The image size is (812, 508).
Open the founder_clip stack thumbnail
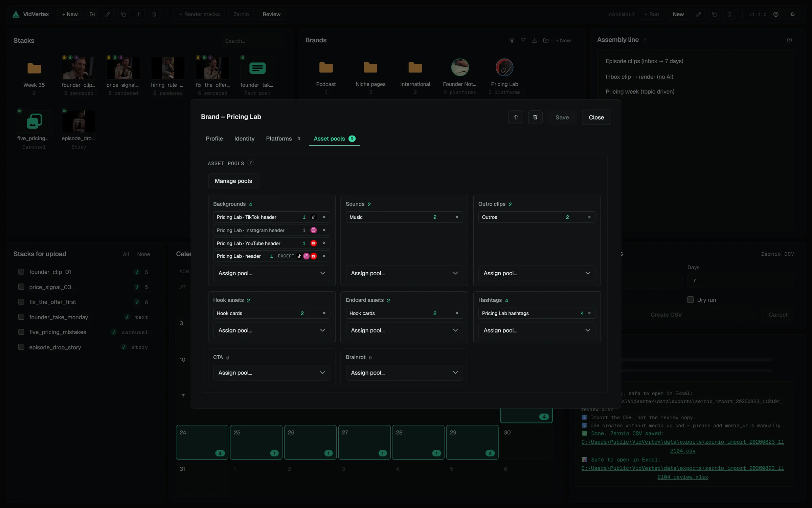click(78, 68)
